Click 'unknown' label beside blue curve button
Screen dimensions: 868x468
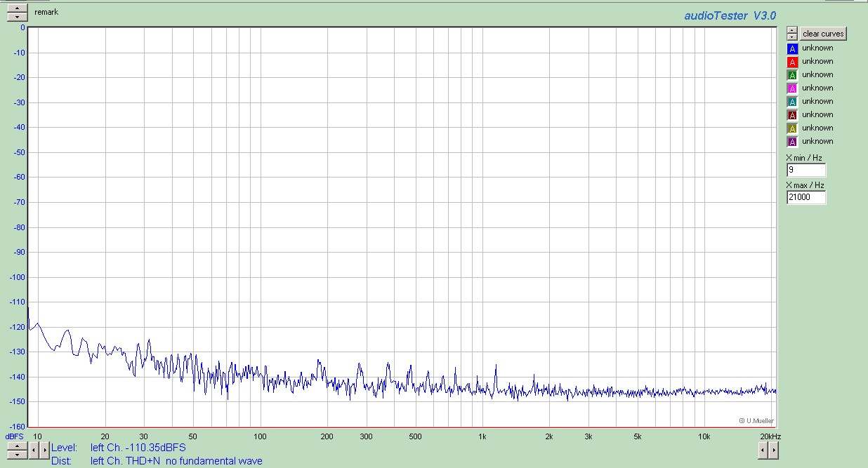pos(817,48)
